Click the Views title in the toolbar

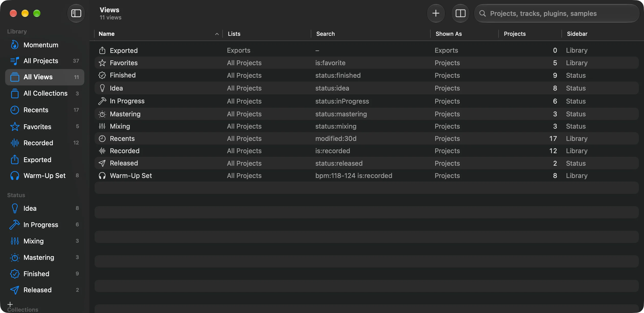pos(109,10)
